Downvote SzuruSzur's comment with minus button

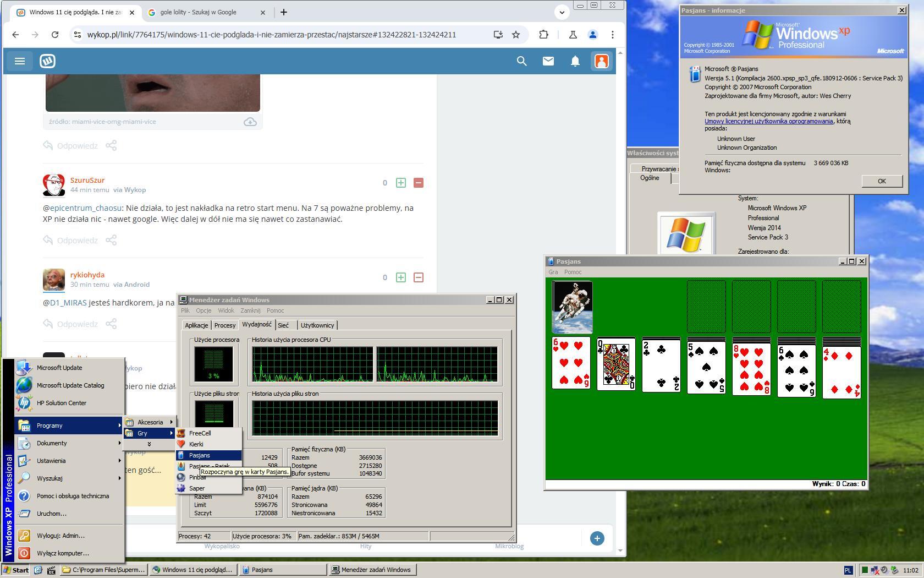click(x=418, y=183)
